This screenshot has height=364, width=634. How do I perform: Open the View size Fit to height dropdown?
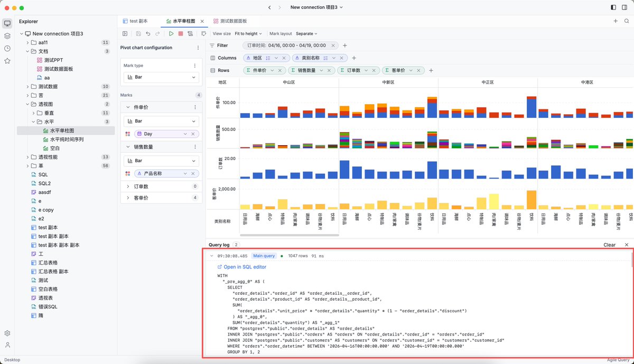248,33
